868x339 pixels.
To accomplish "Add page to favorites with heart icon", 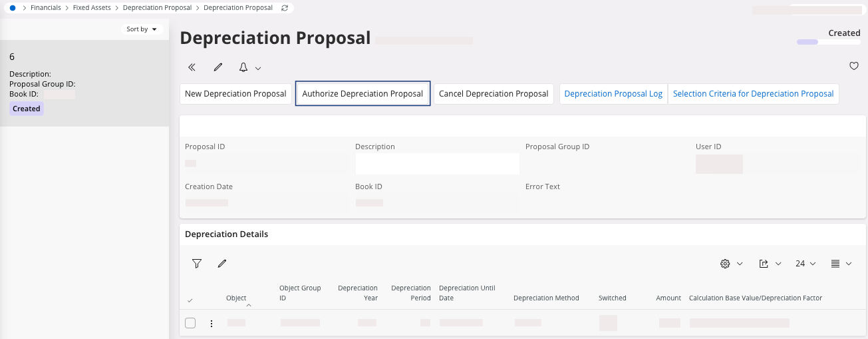I will pyautogui.click(x=854, y=66).
